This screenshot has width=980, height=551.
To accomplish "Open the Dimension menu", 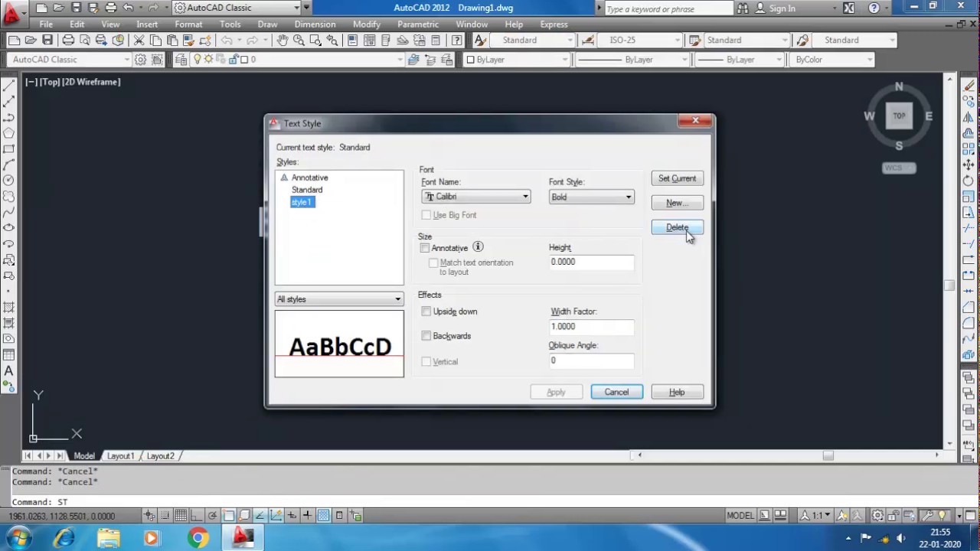I will coord(315,24).
